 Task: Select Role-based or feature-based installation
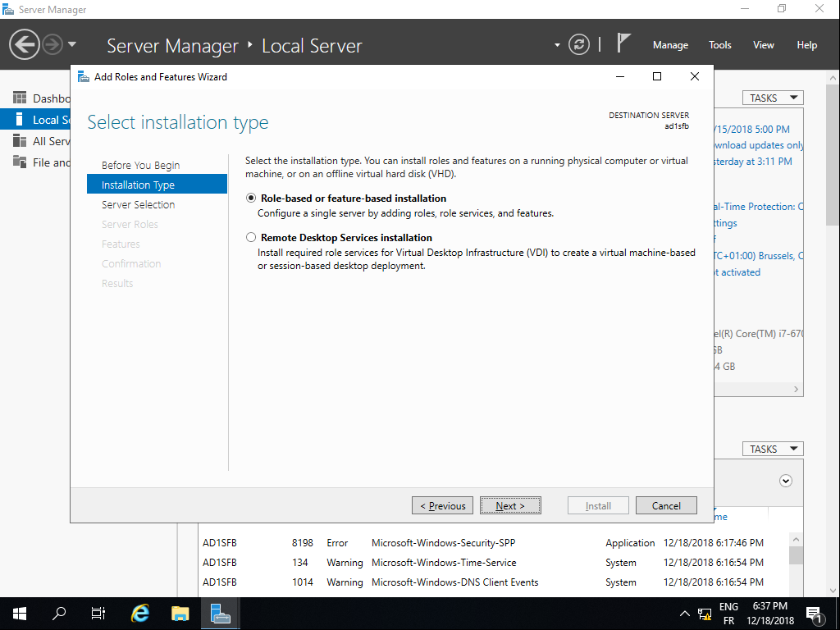(251, 199)
